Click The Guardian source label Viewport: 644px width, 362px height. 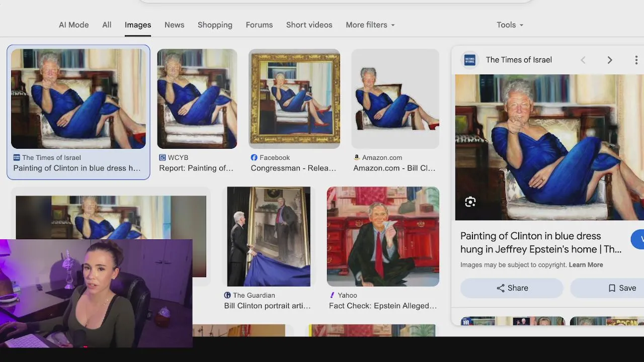tap(254, 295)
